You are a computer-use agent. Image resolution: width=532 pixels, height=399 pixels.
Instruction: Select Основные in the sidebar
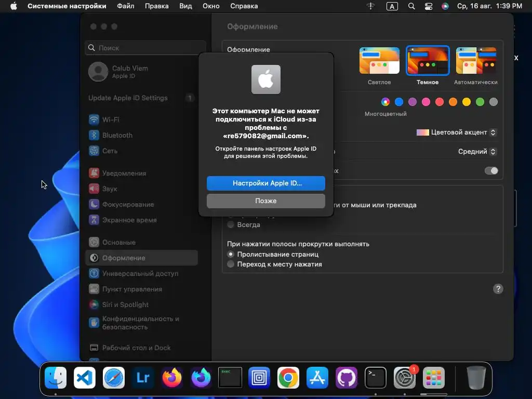141,242
